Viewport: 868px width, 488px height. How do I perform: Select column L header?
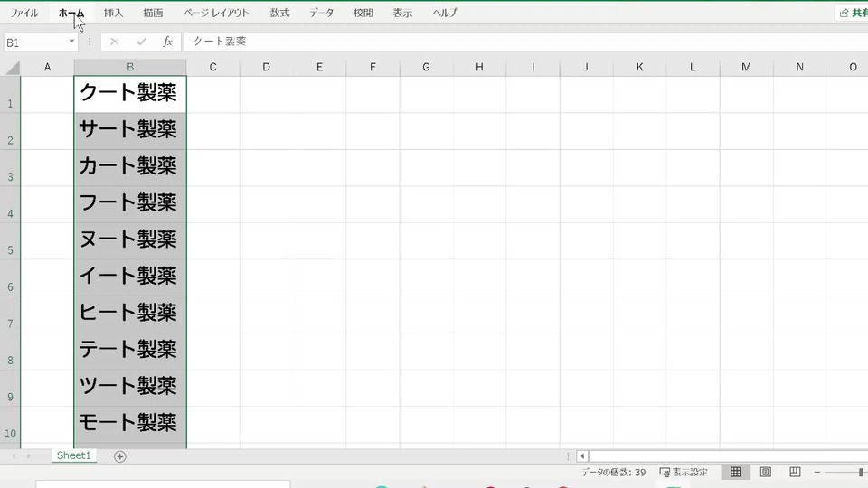click(x=693, y=67)
